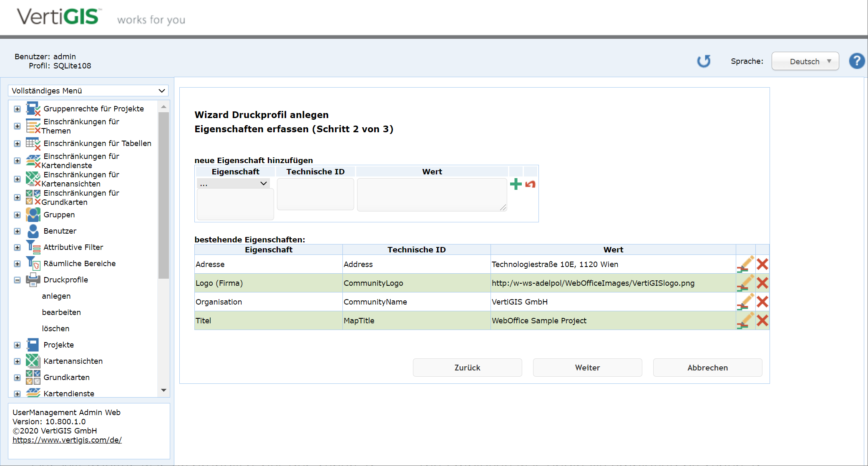Click the red undo reset arrow icon
The height and width of the screenshot is (466, 868).
[x=530, y=184]
